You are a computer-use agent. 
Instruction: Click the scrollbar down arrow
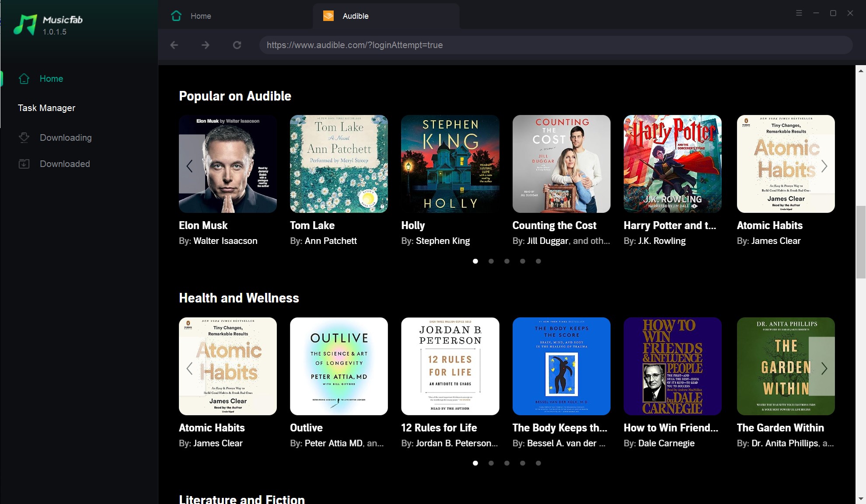[x=860, y=499]
